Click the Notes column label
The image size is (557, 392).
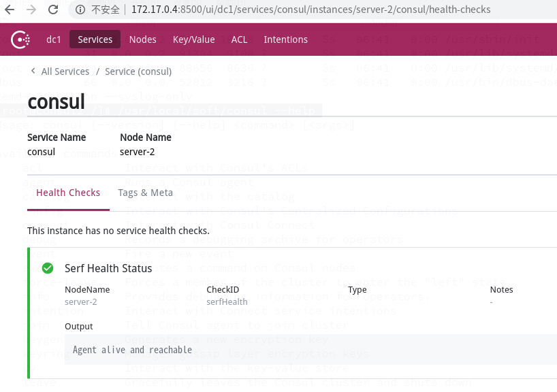point(502,290)
